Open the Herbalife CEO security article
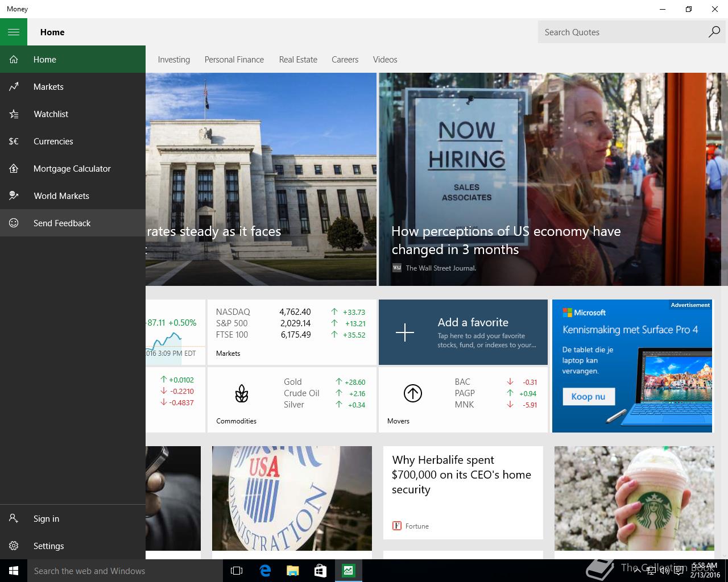728x582 pixels. pyautogui.click(x=462, y=475)
